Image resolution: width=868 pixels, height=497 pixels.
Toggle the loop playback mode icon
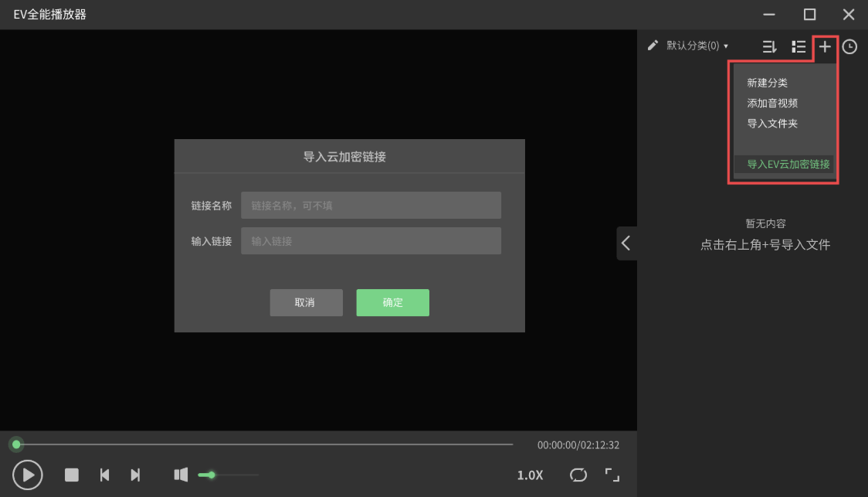[577, 475]
